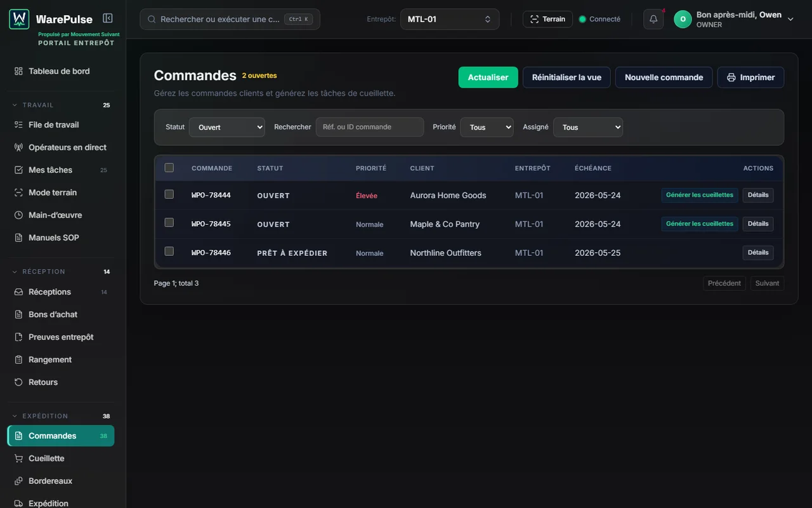Open the Entrepôt MTL-01 selector
This screenshot has width=812, height=508.
pos(450,19)
